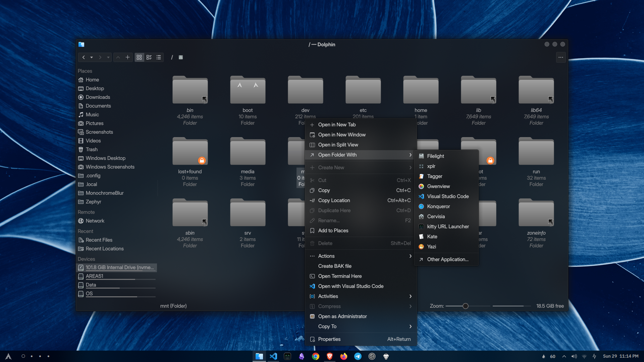Click the plus new tab toolbar icon

point(127,57)
